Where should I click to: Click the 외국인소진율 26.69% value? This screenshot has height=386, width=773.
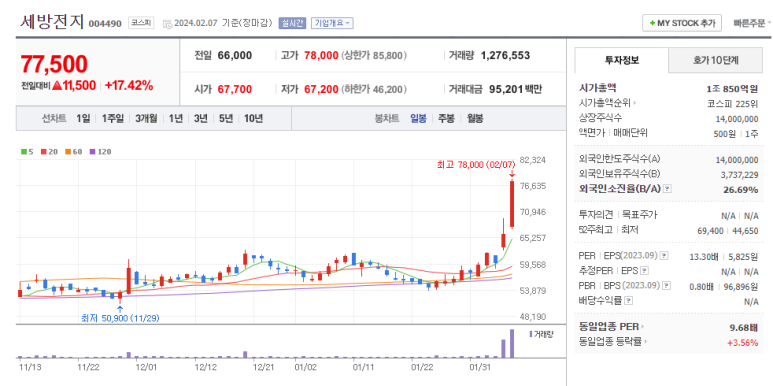click(x=742, y=189)
